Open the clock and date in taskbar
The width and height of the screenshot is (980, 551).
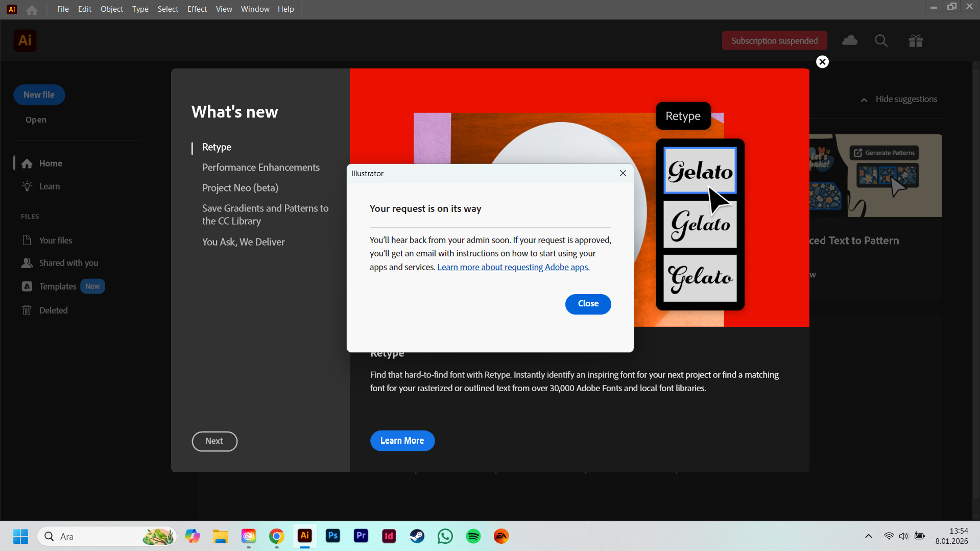(x=952, y=536)
